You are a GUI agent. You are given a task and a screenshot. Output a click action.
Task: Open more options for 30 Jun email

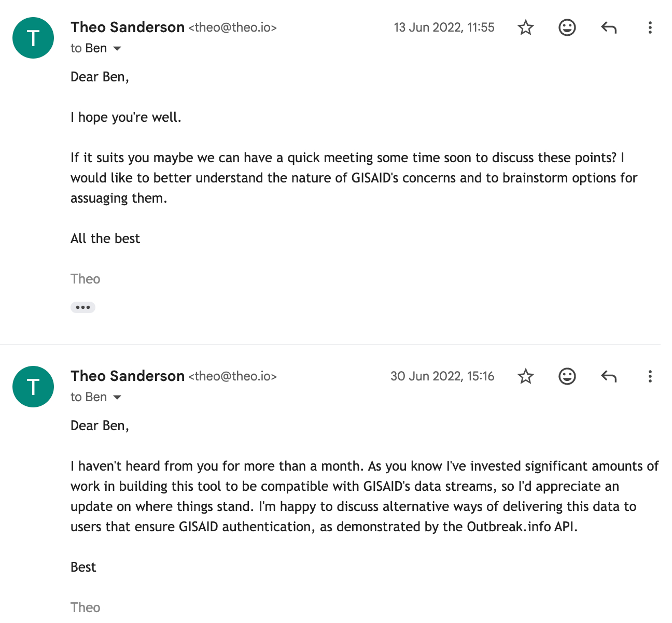point(650,376)
